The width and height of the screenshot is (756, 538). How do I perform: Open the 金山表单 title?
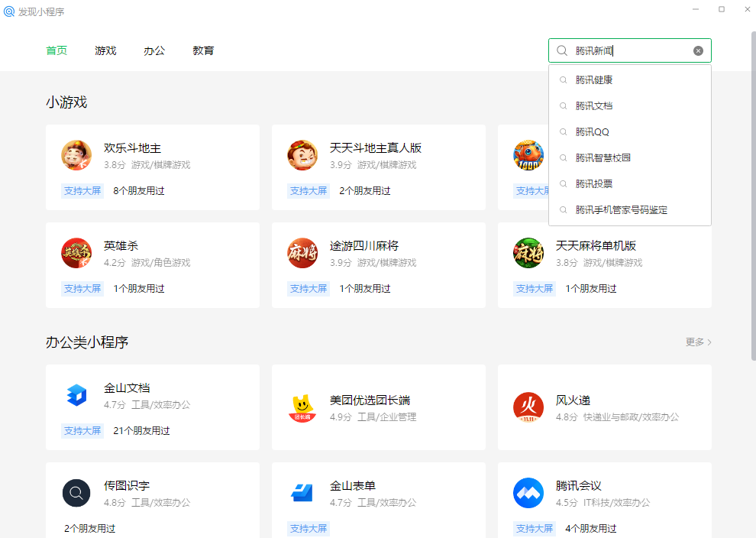pyautogui.click(x=353, y=486)
